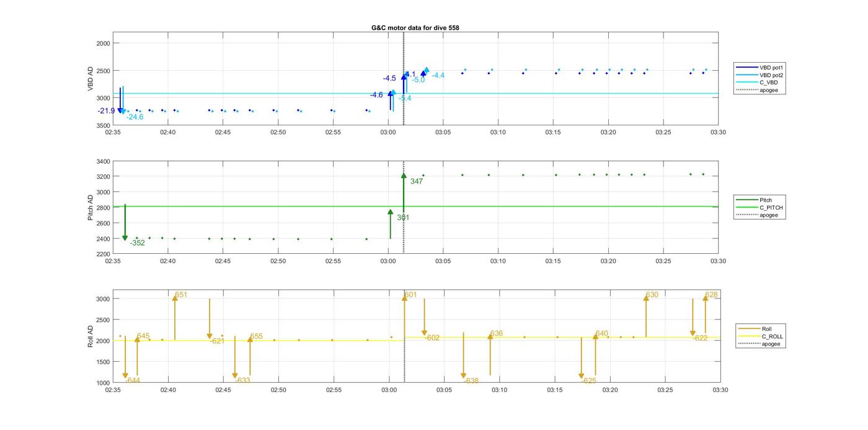The width and height of the screenshot is (868, 430).
Task: Click the '630' roll data label
Action: (x=652, y=295)
